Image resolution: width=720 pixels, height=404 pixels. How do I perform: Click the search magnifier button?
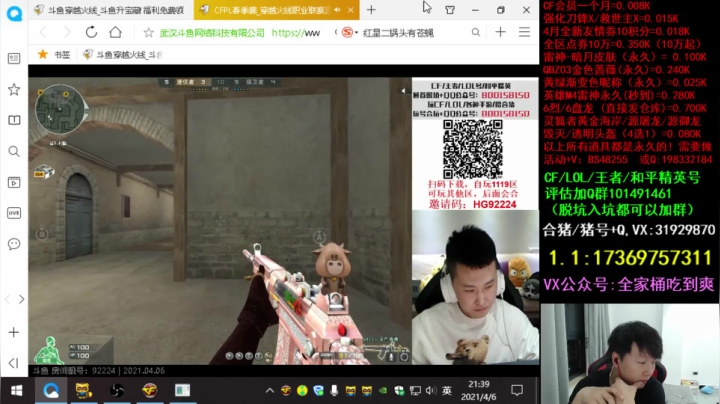pos(476,32)
